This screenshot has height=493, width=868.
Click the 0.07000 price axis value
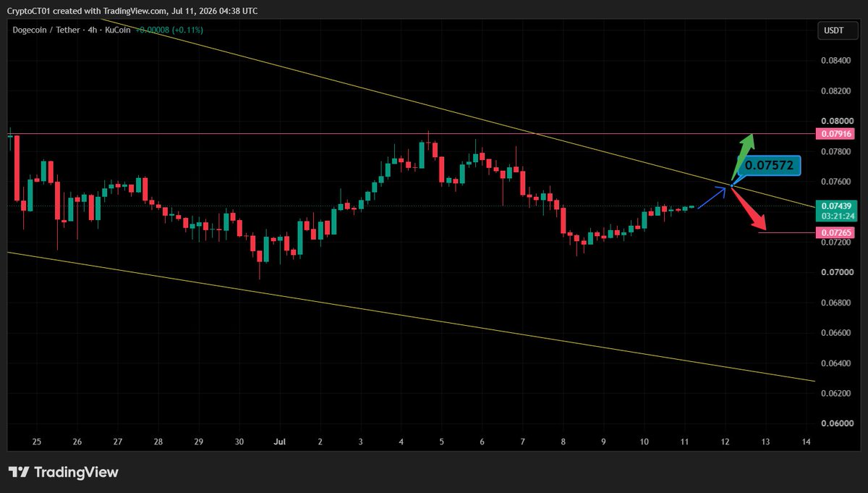[x=838, y=272]
